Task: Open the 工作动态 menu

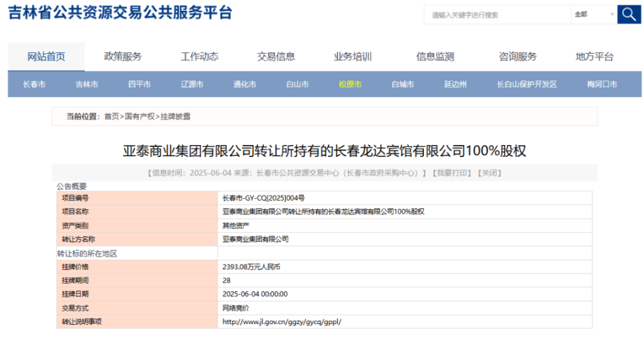Action: (x=200, y=56)
